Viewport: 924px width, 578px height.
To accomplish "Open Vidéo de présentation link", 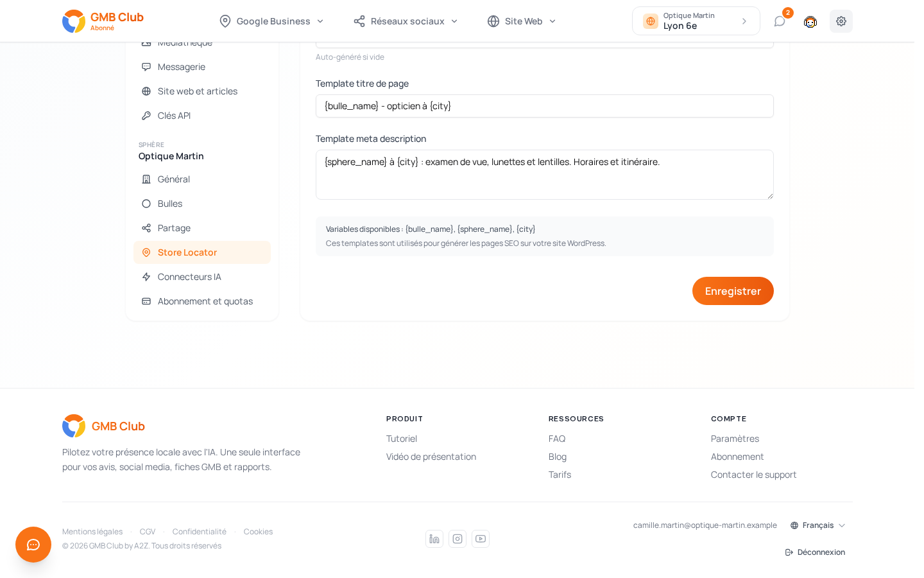I will point(431,457).
